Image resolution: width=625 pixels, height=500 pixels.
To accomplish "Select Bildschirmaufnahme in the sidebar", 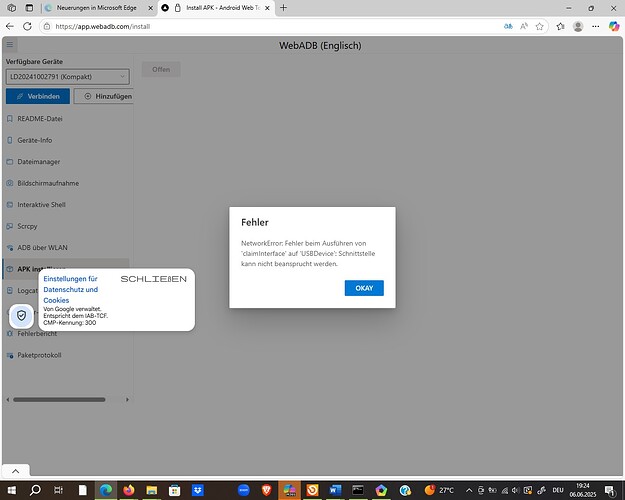I will [x=48, y=183].
